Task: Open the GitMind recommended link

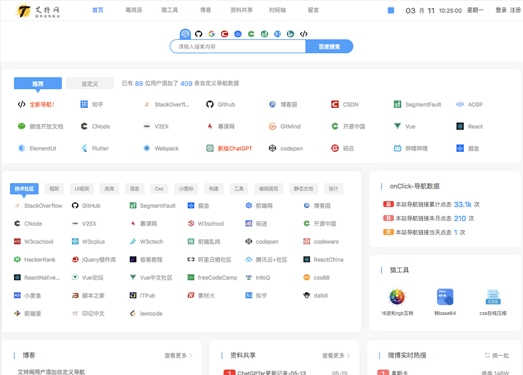Action: [x=285, y=126]
